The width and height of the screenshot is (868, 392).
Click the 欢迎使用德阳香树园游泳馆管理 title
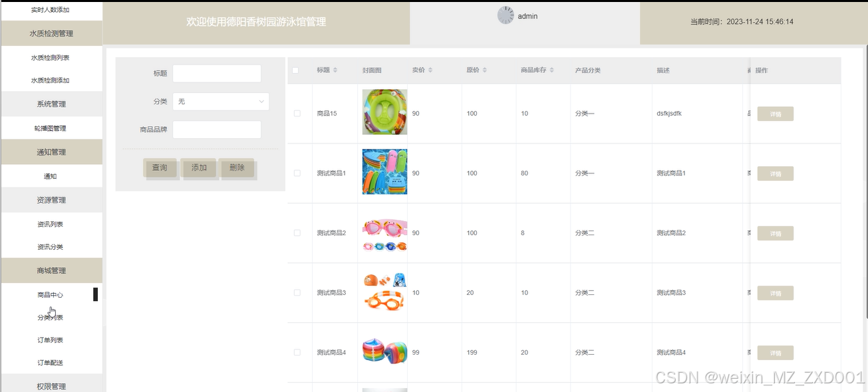point(256,22)
